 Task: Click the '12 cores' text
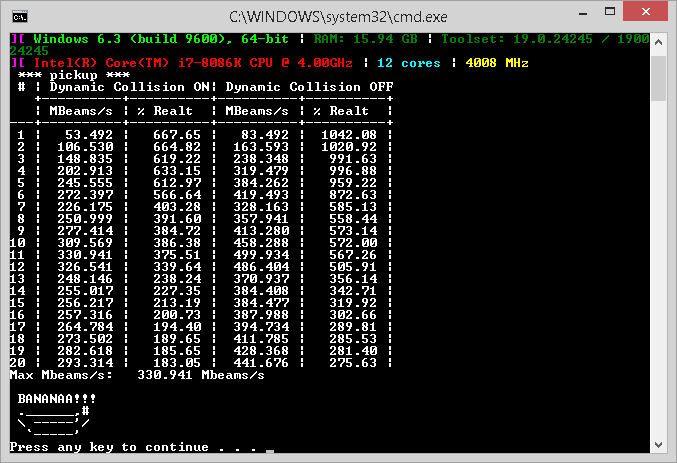(409, 63)
